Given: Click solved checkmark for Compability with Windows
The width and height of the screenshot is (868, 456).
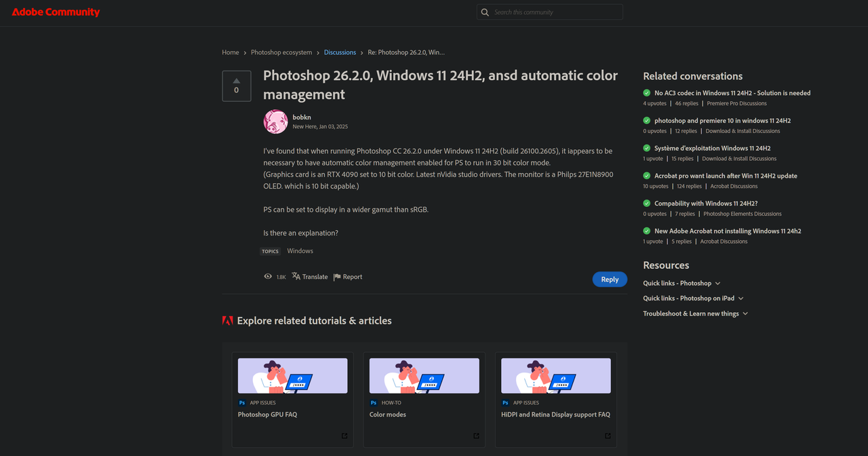Looking at the screenshot, I should 647,204.
